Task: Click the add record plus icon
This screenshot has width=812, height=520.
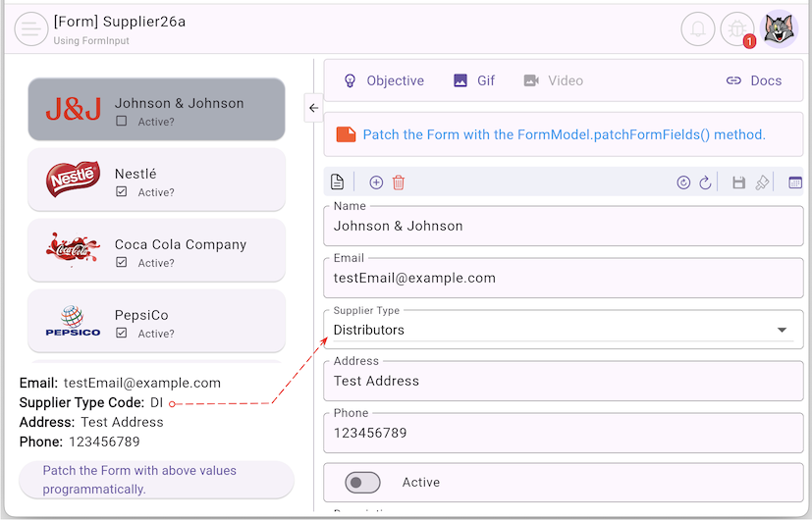Action: [x=376, y=182]
